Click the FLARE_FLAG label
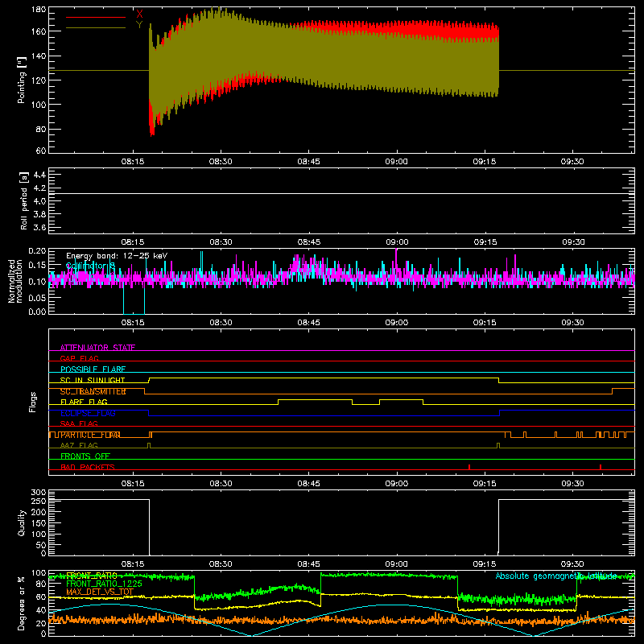The height and width of the screenshot is (644, 644). tap(84, 402)
